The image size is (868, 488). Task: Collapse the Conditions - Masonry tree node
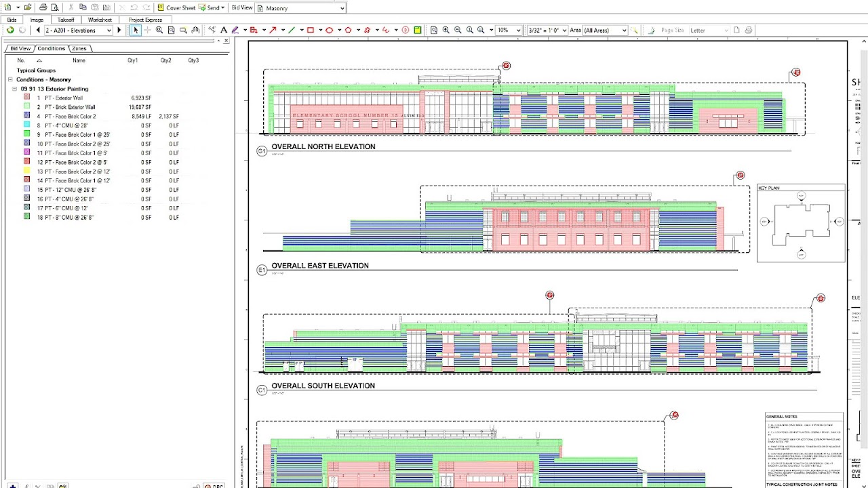coord(11,79)
